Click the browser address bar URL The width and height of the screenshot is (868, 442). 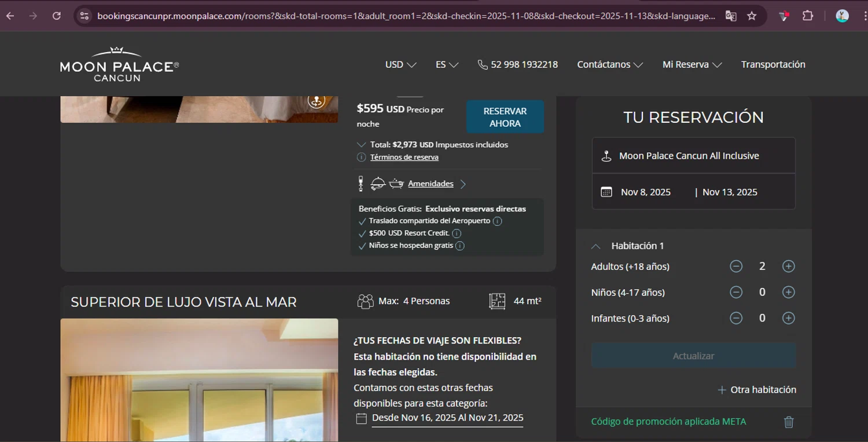pyautogui.click(x=406, y=16)
